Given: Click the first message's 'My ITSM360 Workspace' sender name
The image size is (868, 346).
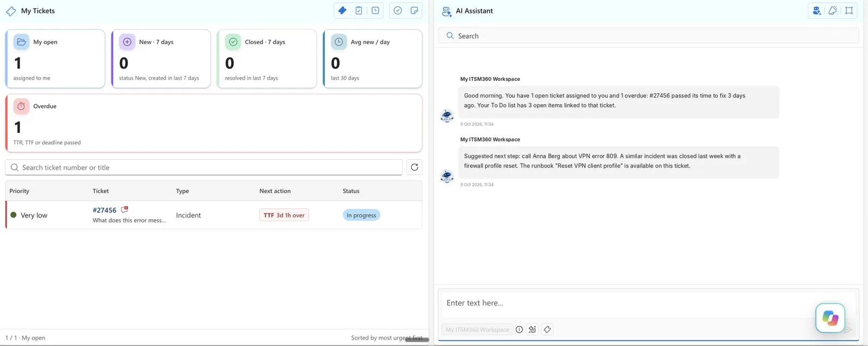Looking at the screenshot, I should [490, 79].
